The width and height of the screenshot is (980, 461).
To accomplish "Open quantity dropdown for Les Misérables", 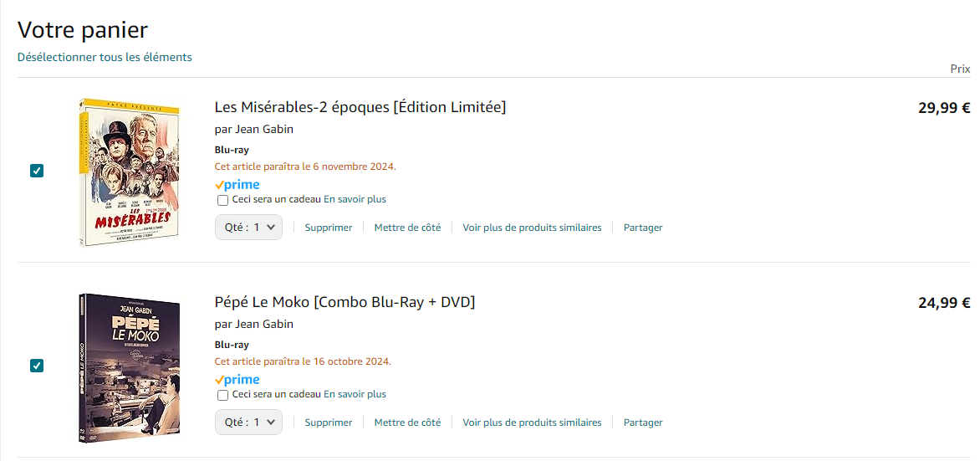I will [x=248, y=228].
